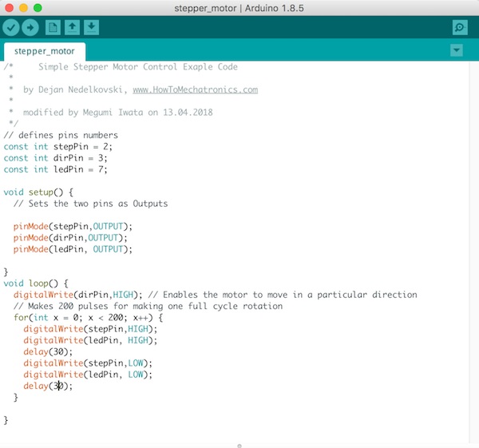Click the editor-console divider handle dot

click(x=239, y=446)
